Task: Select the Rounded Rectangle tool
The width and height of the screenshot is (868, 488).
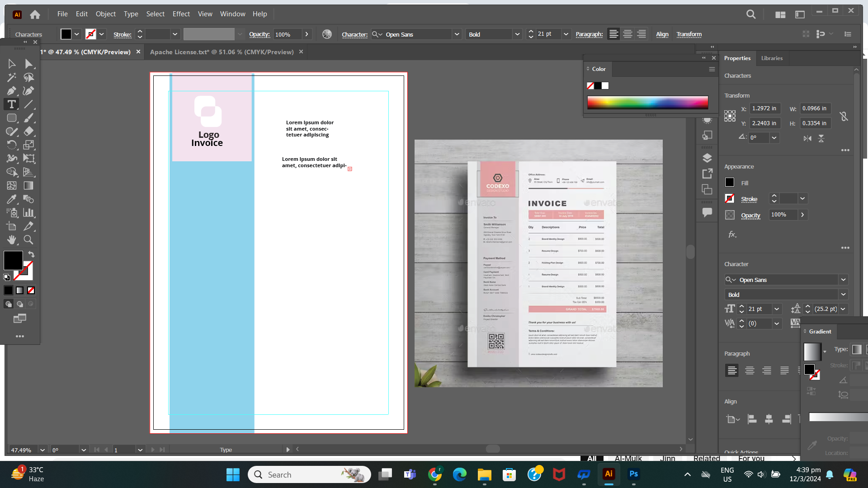Action: tap(12, 118)
